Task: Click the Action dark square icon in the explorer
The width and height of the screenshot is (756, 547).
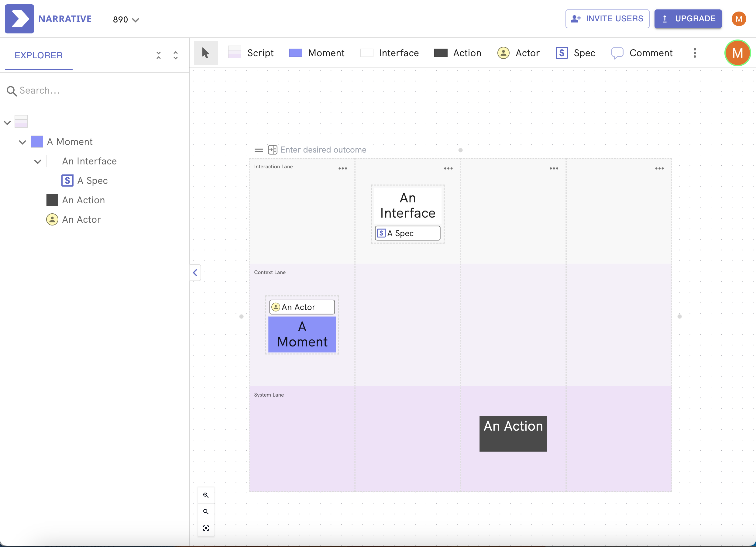Action: click(x=52, y=200)
